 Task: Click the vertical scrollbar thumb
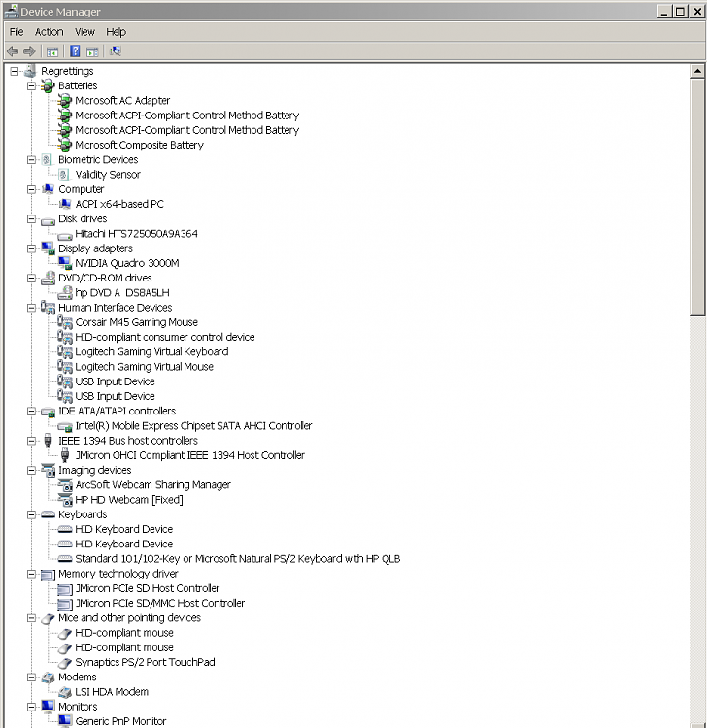click(x=697, y=197)
